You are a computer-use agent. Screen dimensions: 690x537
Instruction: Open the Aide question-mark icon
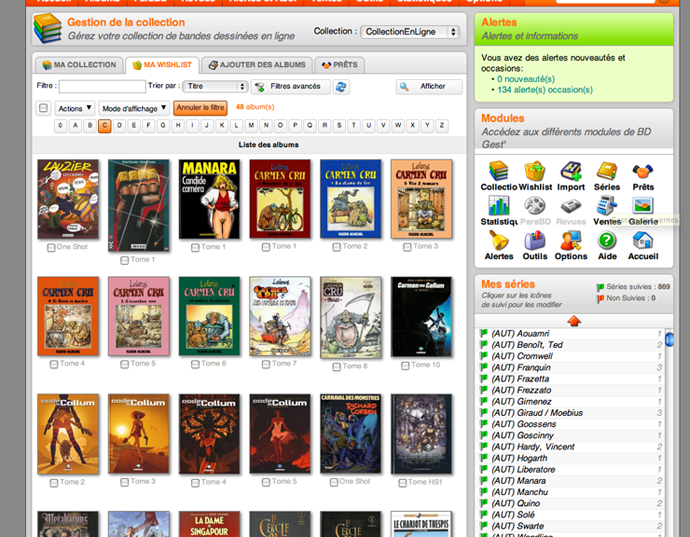[x=607, y=240]
